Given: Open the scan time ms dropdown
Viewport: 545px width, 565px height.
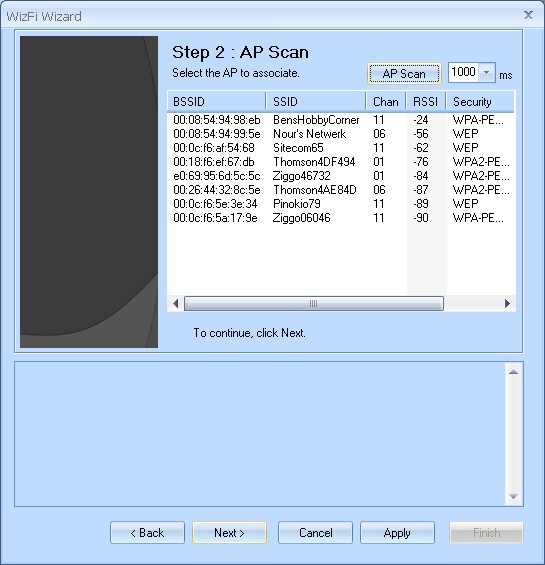Looking at the screenshot, I should click(487, 72).
